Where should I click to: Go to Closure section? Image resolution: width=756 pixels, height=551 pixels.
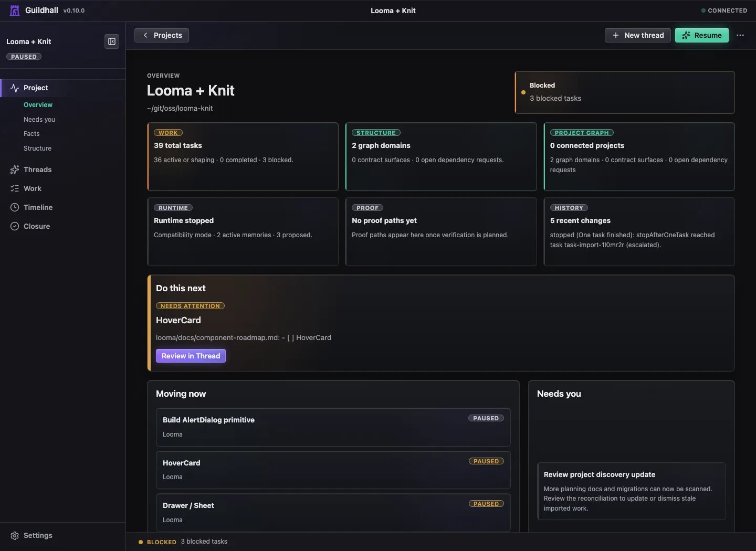tap(62, 226)
